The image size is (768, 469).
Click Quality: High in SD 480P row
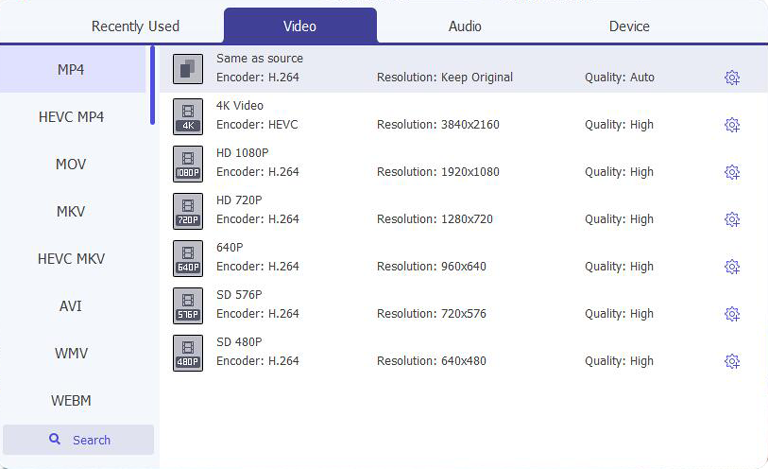[x=619, y=361]
